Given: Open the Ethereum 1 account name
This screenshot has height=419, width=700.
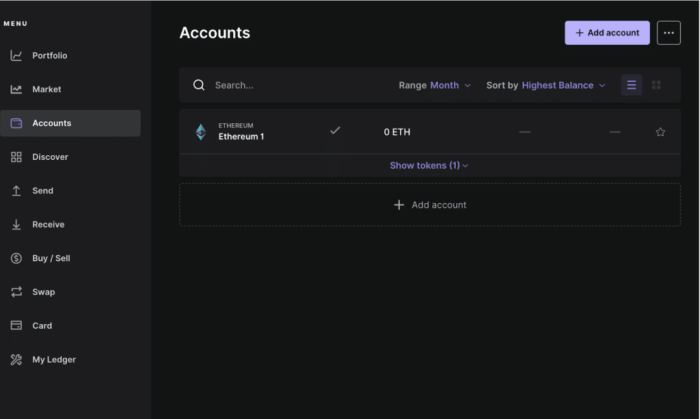Looking at the screenshot, I should [241, 137].
